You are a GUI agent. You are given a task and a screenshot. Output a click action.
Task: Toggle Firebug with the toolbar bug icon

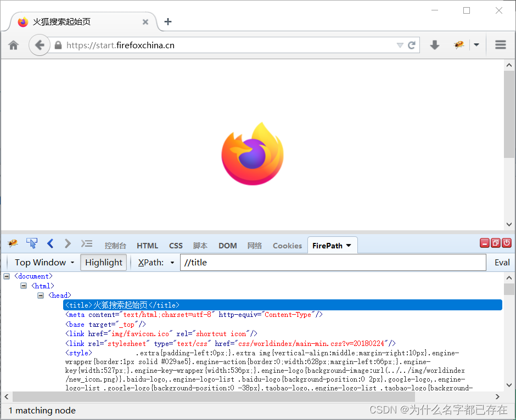coord(459,45)
